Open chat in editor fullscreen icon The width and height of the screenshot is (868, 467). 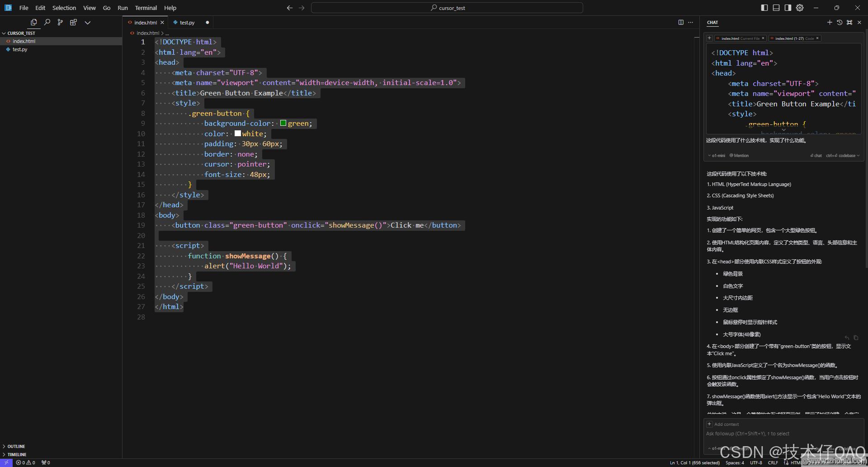[849, 22]
